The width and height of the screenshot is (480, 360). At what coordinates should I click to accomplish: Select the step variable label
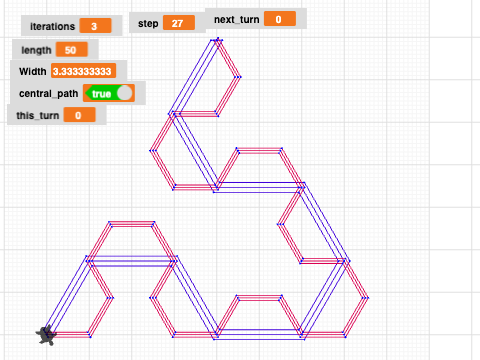click(x=148, y=24)
